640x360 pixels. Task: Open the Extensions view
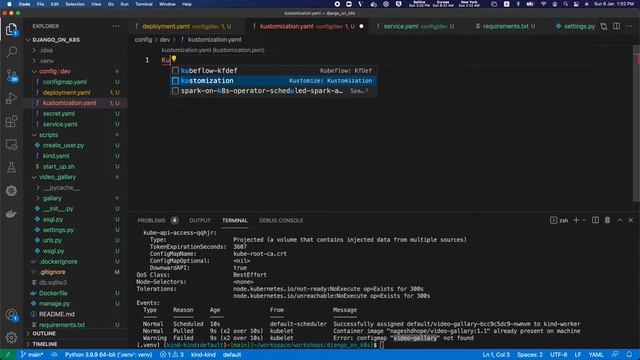11,121
